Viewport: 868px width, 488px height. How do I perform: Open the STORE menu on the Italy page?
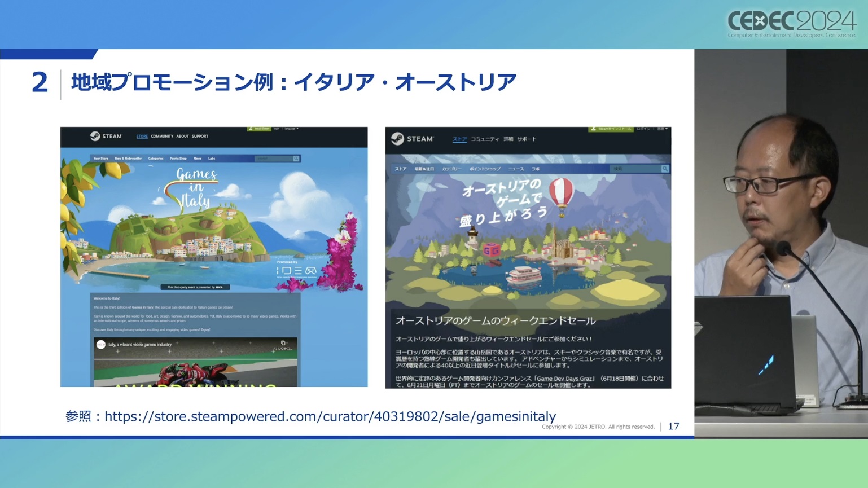pyautogui.click(x=142, y=136)
